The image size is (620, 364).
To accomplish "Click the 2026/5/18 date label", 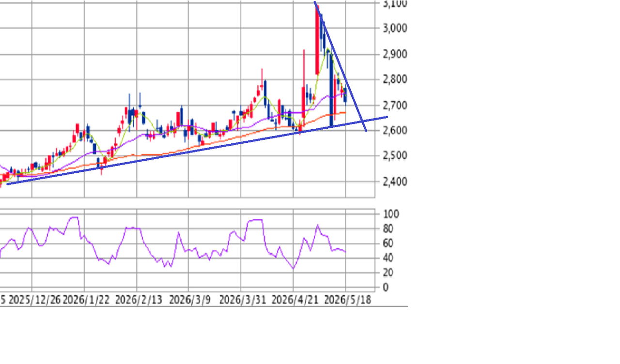I will point(347,300).
